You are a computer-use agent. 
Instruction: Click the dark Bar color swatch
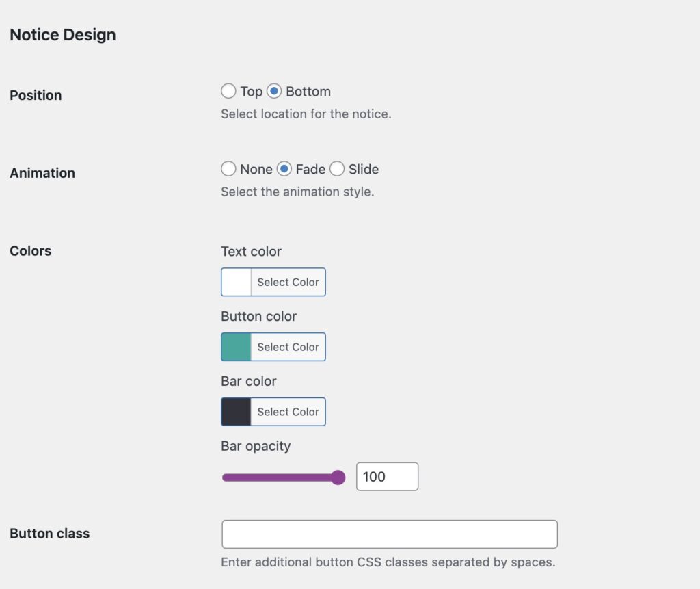(x=236, y=412)
